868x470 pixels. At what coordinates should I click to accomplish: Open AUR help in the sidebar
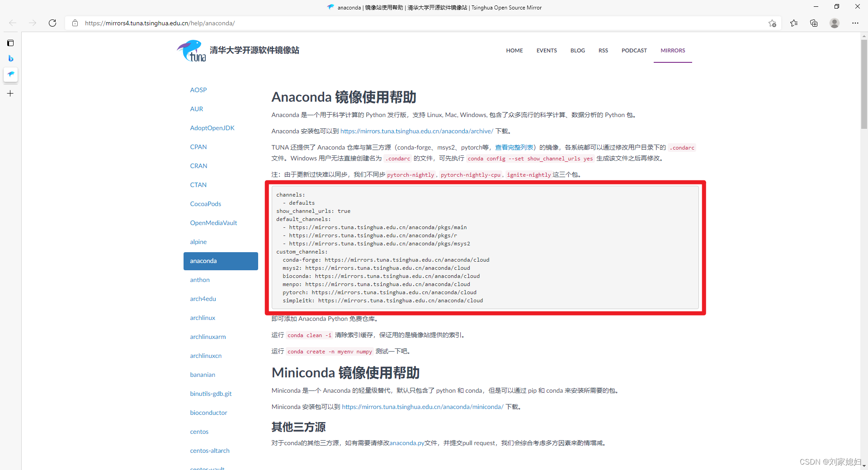coord(197,109)
